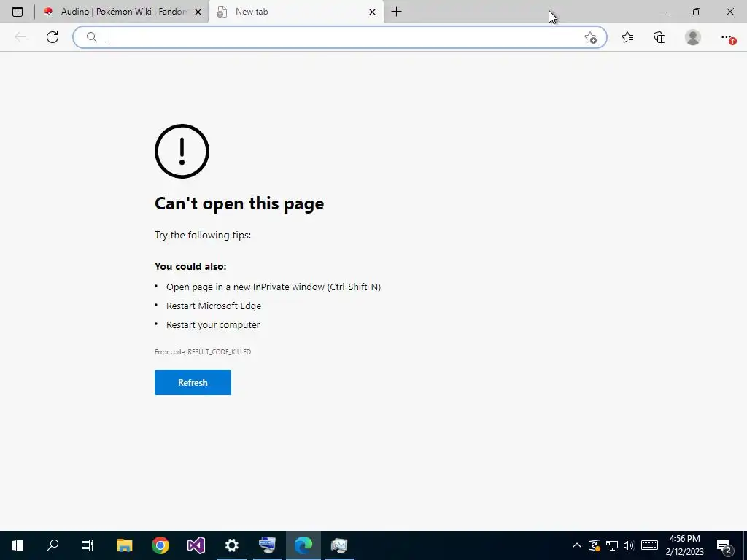Click 'Restart your computer' tip text
Screen dimensions: 747x560
[x=213, y=324]
